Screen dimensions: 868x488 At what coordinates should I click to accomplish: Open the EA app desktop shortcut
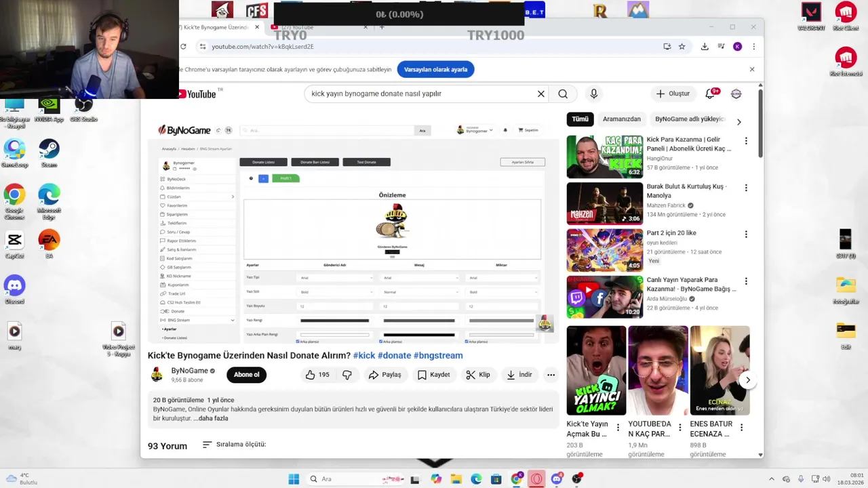pos(49,245)
